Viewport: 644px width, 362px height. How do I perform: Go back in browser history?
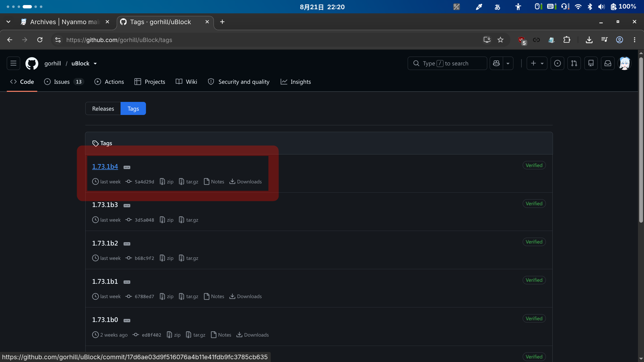[10, 40]
